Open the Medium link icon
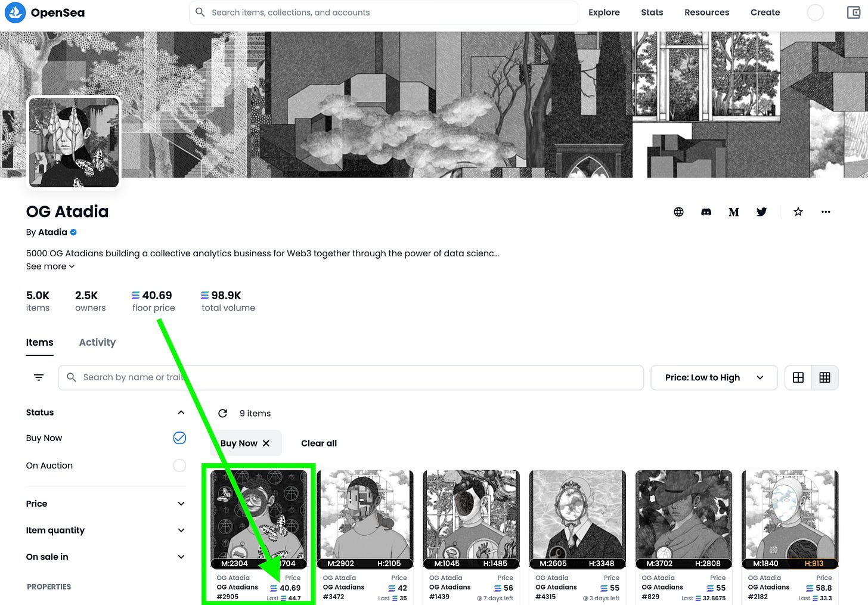The width and height of the screenshot is (868, 605). point(734,212)
